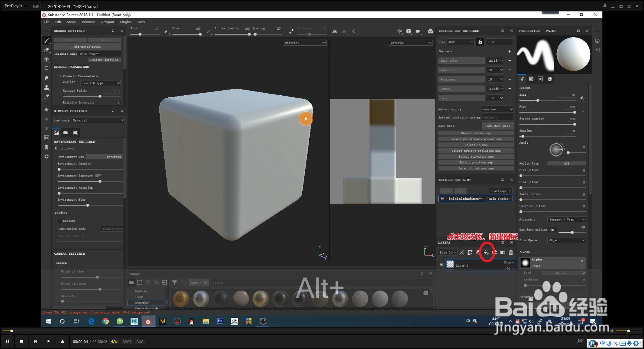Screen dimensions: 644x349
Task: Open the Quality Low (16 spp) dropdown
Action: coord(101,83)
